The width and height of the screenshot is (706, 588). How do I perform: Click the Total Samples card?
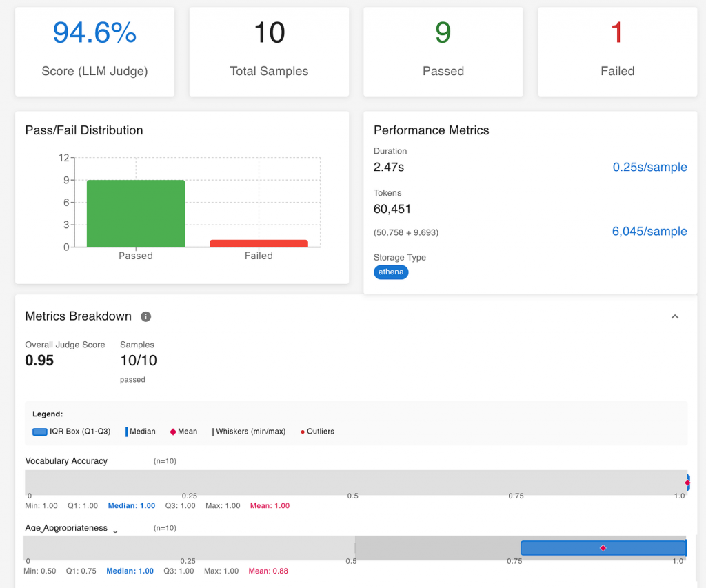pos(269,52)
